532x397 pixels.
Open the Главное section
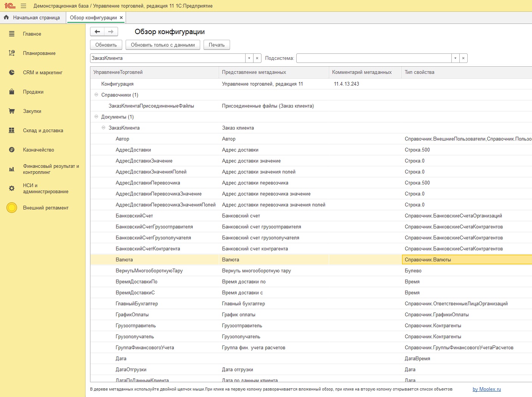[x=32, y=34]
